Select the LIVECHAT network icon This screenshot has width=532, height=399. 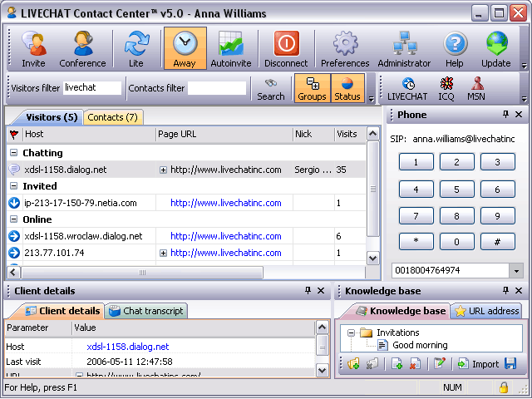pyautogui.click(x=407, y=89)
